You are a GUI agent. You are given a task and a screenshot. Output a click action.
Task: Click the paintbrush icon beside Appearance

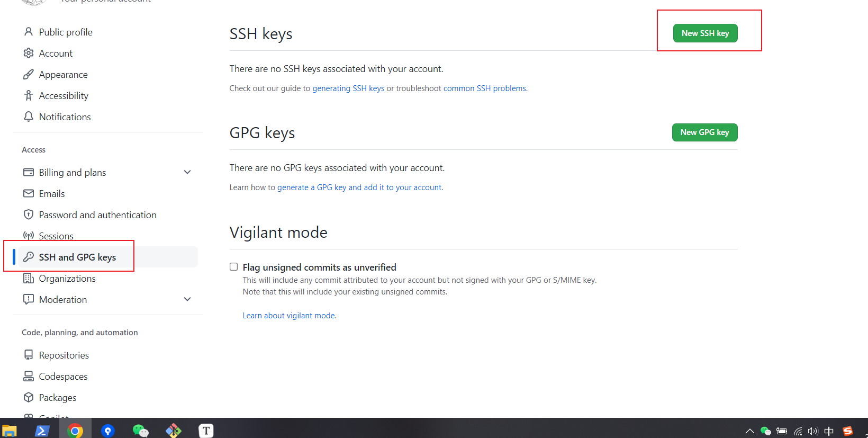click(29, 74)
